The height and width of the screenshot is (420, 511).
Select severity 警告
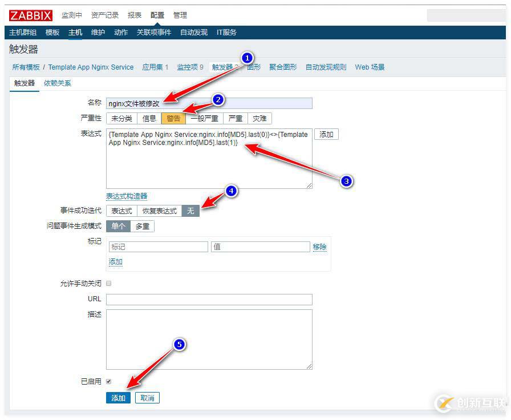click(173, 118)
